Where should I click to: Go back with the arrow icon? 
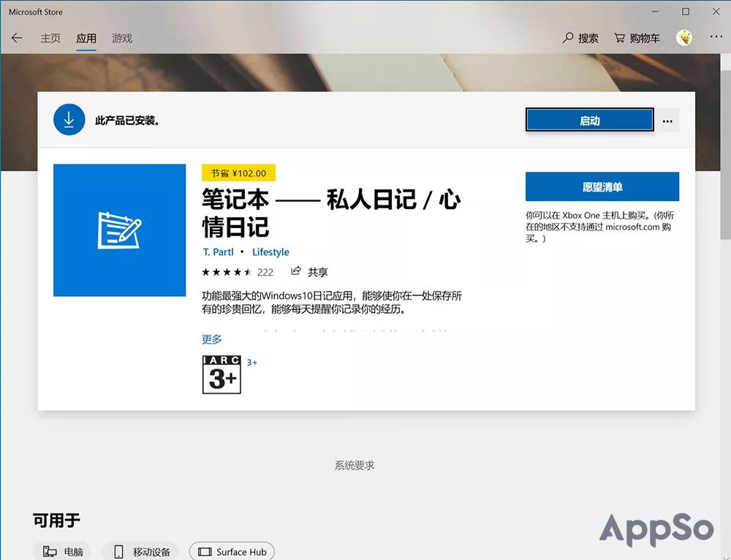[17, 38]
